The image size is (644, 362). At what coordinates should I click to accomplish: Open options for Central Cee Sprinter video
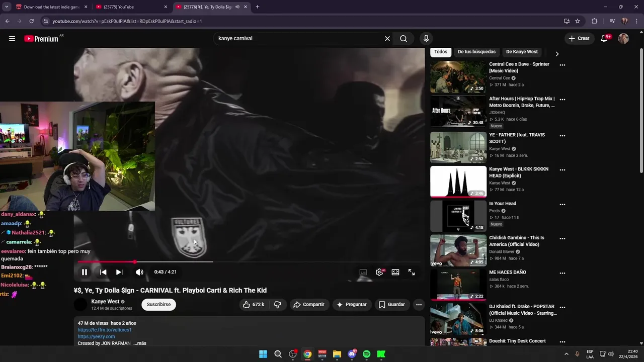coord(562,65)
